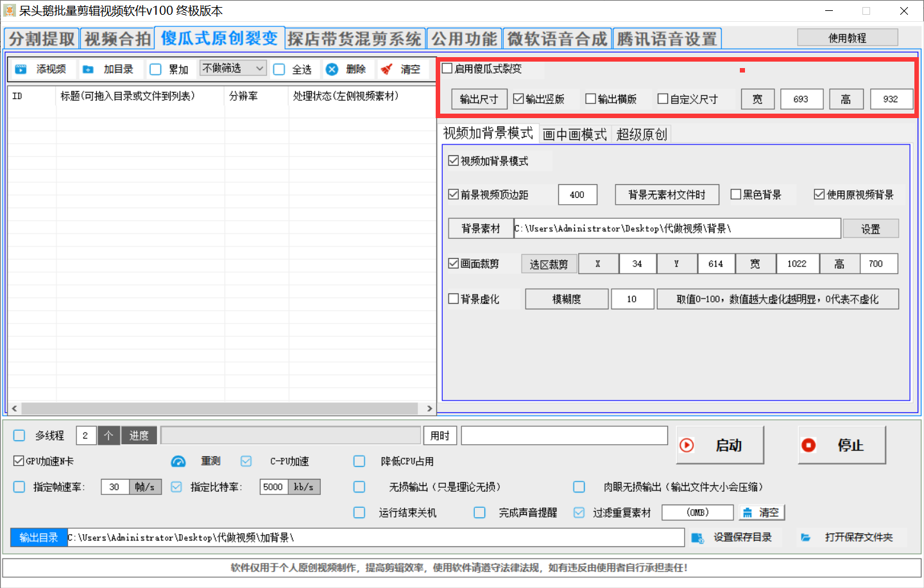Uncheck the 输出竖版 checkbox
Image resolution: width=924 pixels, height=588 pixels.
518,99
